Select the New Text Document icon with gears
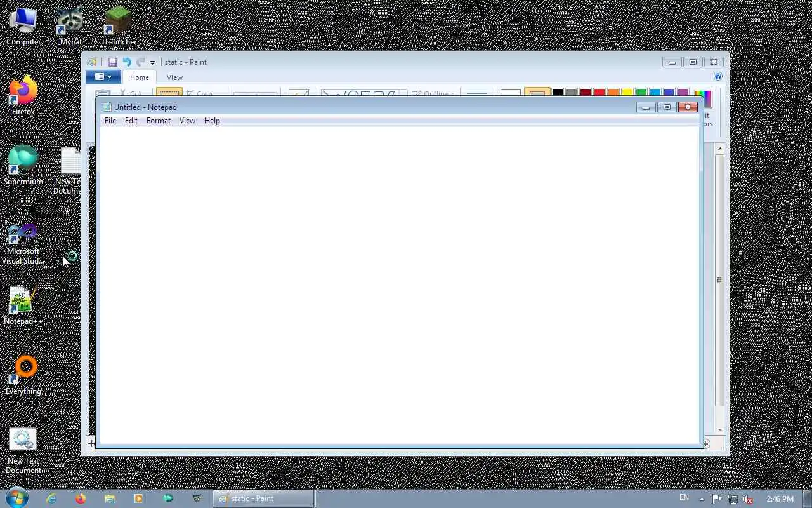The height and width of the screenshot is (508, 812). tap(23, 451)
